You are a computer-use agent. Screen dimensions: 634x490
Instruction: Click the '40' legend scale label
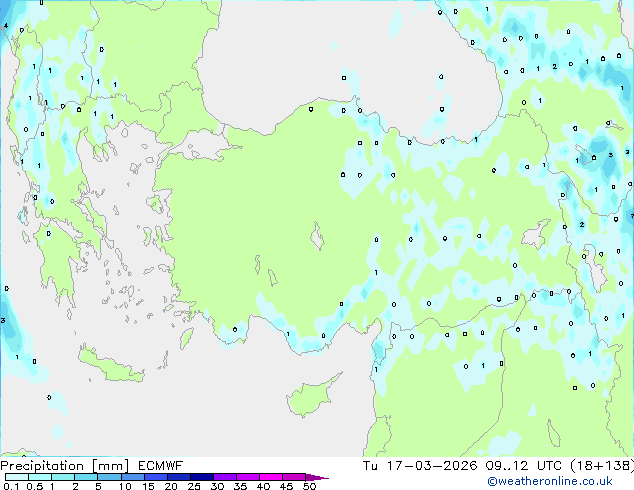[263, 486]
